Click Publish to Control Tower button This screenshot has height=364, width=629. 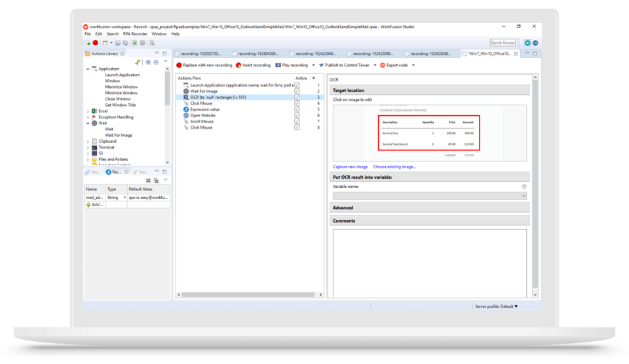pos(344,65)
